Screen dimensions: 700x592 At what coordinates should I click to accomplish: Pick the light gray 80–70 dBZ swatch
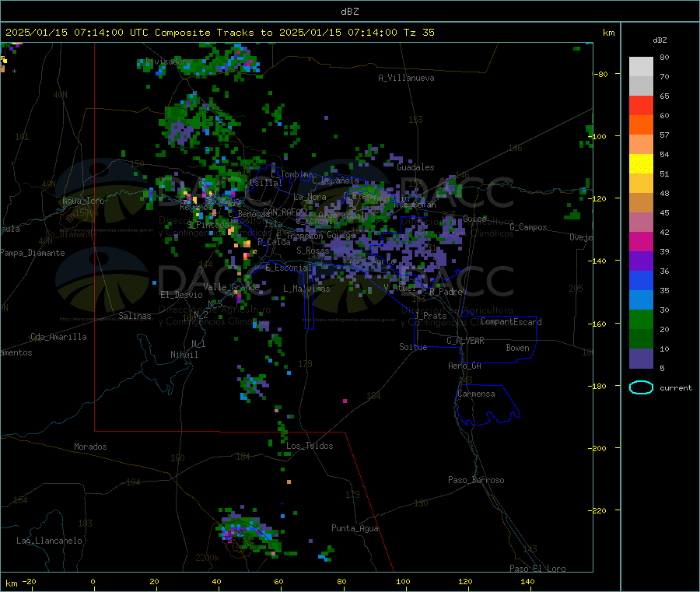(x=641, y=67)
